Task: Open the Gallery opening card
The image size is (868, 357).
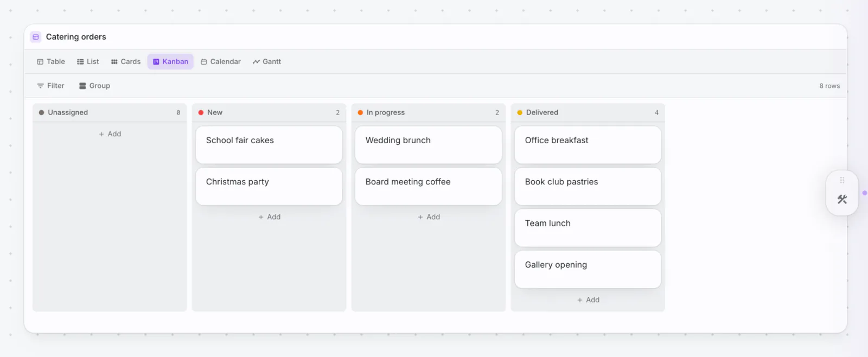Action: pyautogui.click(x=588, y=270)
